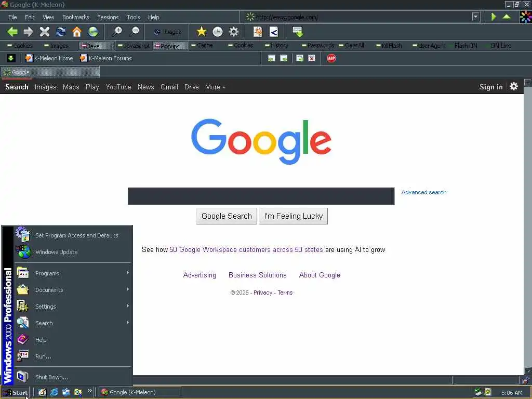Click the small green down-arrow bookmarks icon

(11, 58)
